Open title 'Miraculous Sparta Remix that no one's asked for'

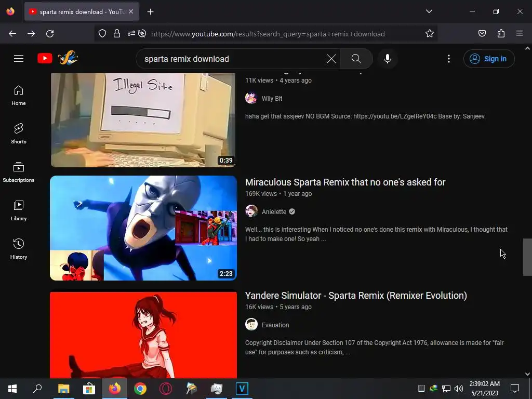345,182
